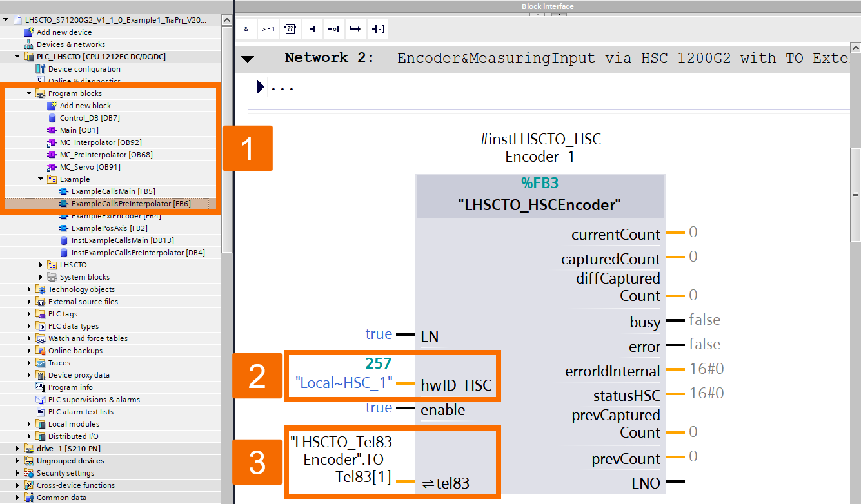Click the Main [OB1] organization block icon
Screen dimensions: 861x504
(x=52, y=130)
